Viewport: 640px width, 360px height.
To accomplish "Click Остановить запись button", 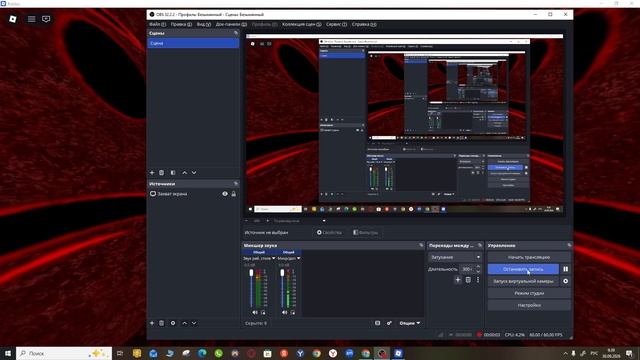I will tap(523, 269).
